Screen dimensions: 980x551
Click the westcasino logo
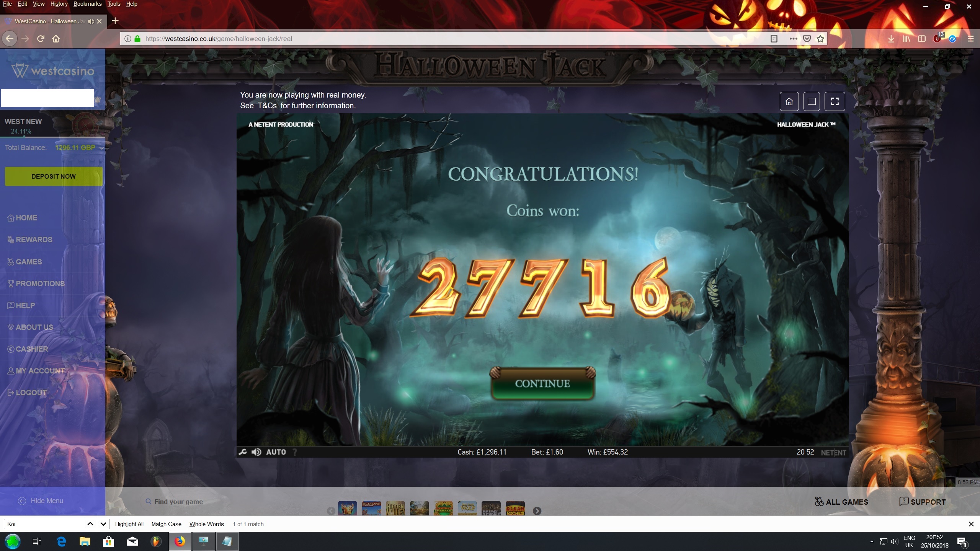pyautogui.click(x=53, y=71)
